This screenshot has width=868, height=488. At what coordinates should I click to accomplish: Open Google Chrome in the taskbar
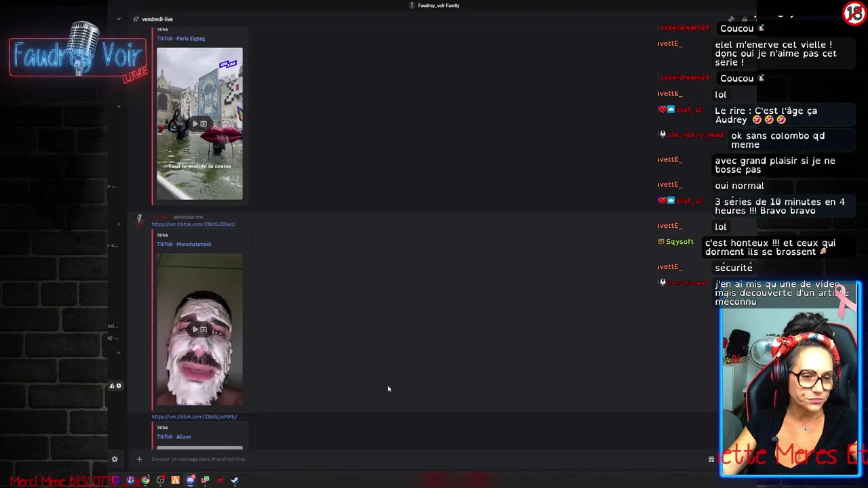point(146,480)
